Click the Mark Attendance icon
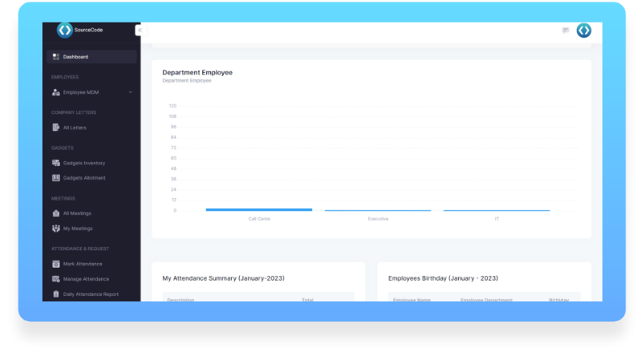Screen dimensions: 644x356 [x=56, y=264]
